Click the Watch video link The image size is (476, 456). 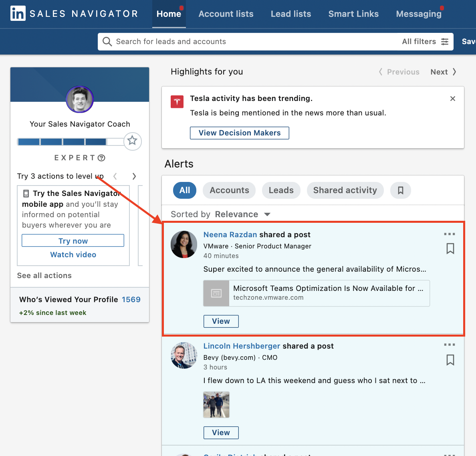tap(73, 255)
